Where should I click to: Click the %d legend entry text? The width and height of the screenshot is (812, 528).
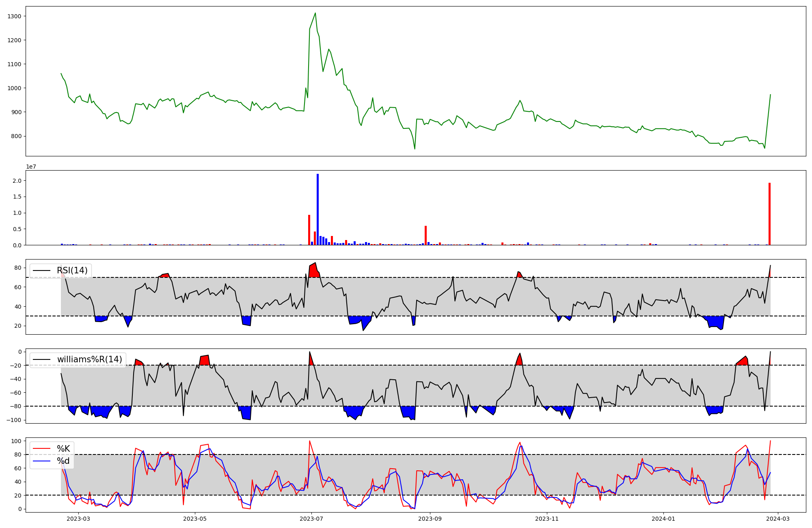(63, 461)
